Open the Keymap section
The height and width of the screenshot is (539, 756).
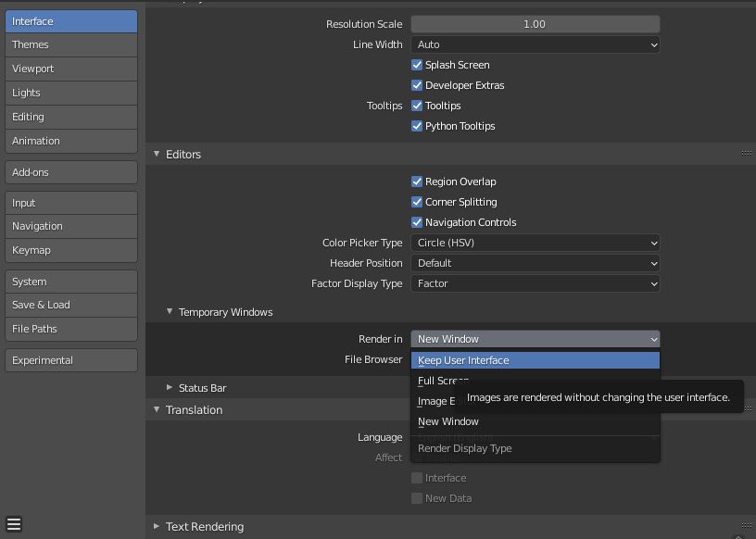click(71, 251)
